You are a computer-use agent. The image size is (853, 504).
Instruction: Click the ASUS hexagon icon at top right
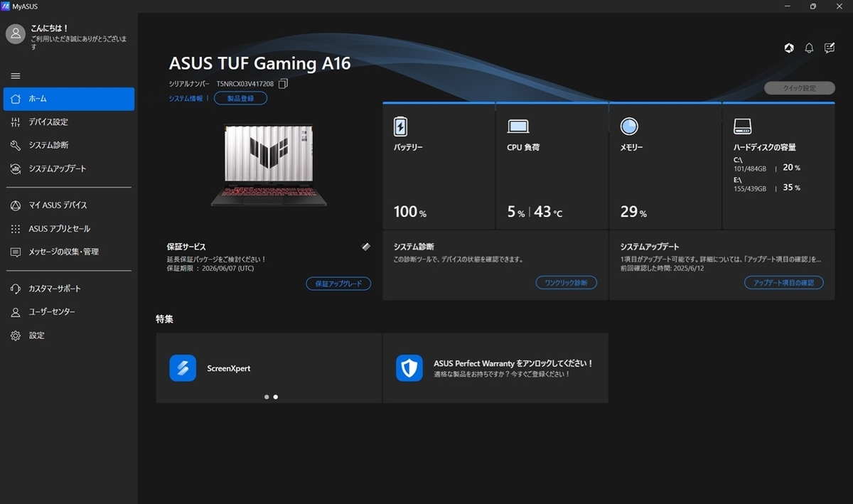[789, 48]
